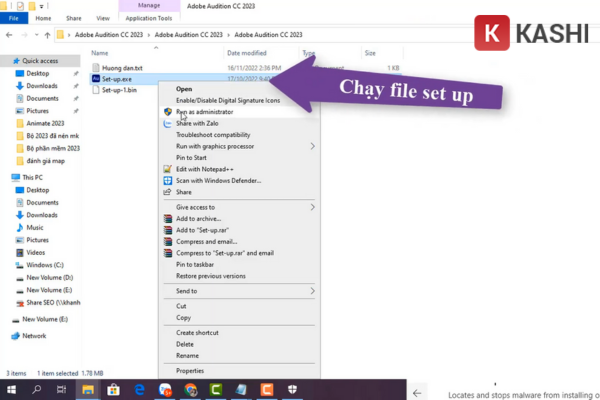Open the File ribbon tab
This screenshot has height=400, width=600.
tap(14, 18)
